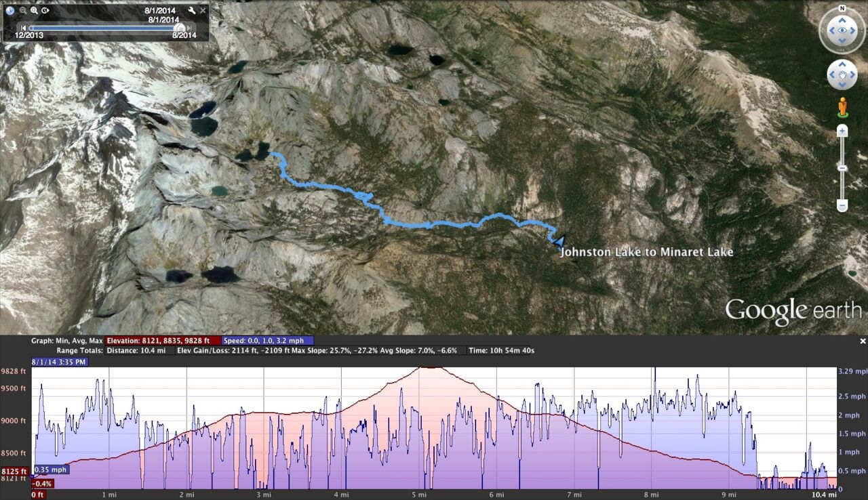Viewport: 868px width, 500px height.
Task: Click the zoom in plus button
Action: tap(842, 130)
